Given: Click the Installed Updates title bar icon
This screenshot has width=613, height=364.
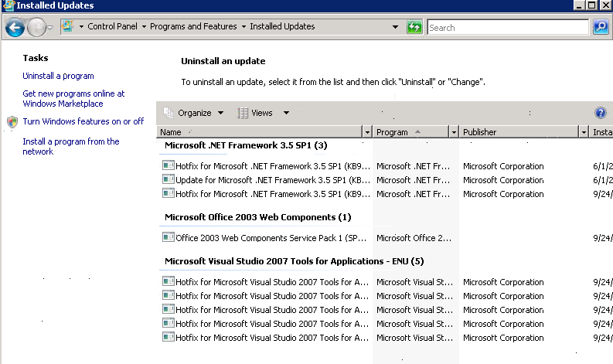Looking at the screenshot, I should 9,5.
